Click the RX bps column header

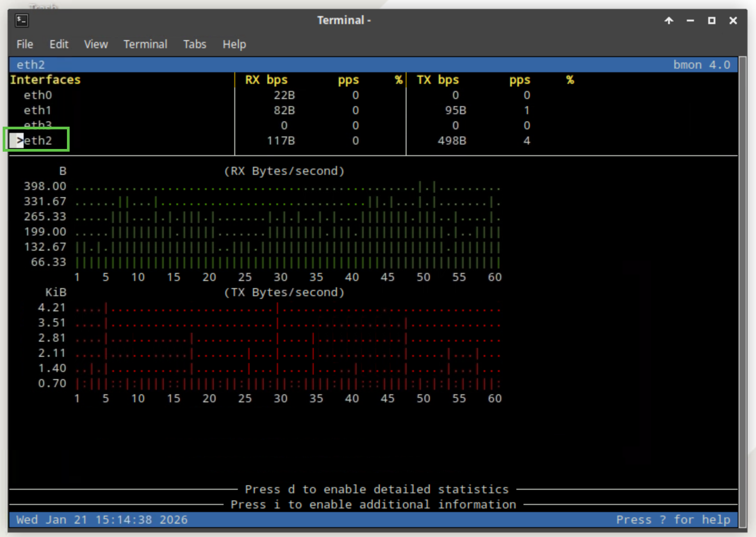(x=266, y=80)
